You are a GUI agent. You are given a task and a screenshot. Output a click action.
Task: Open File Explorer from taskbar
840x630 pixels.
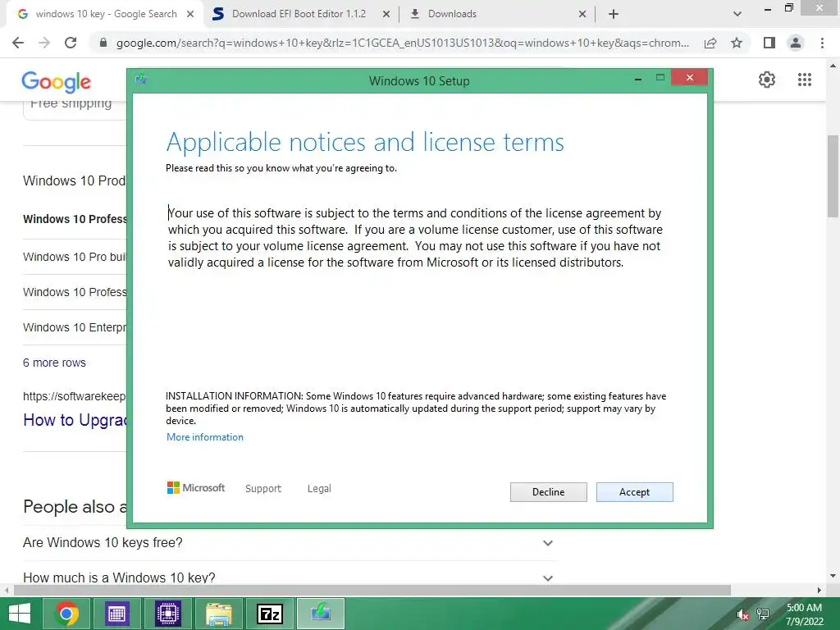(x=218, y=614)
